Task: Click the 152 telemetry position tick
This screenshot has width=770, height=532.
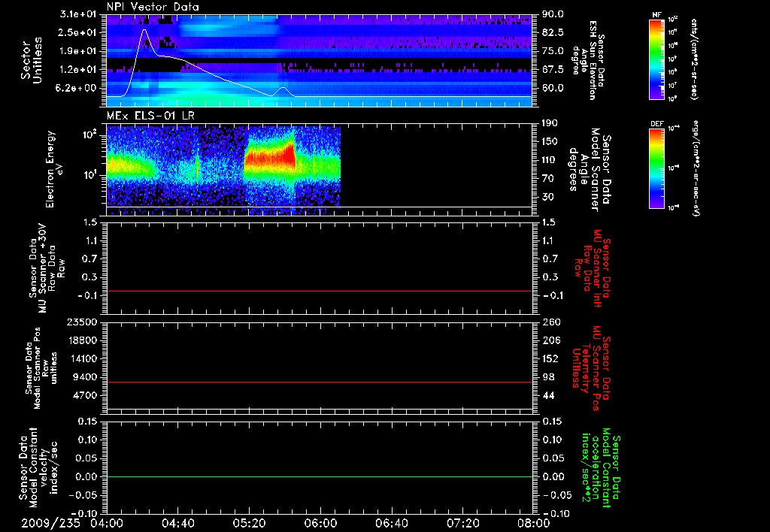Action: pos(550,358)
